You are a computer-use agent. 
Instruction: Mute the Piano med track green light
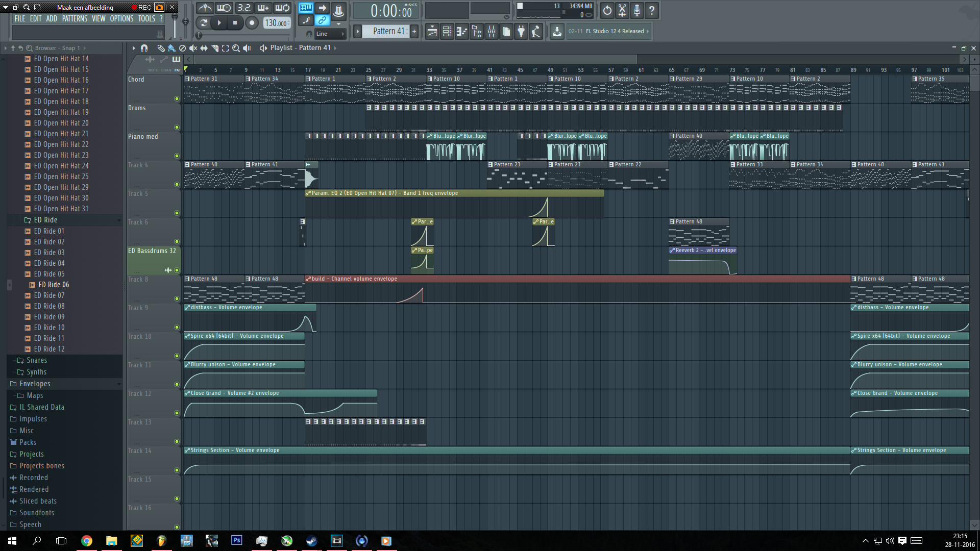[x=177, y=156]
